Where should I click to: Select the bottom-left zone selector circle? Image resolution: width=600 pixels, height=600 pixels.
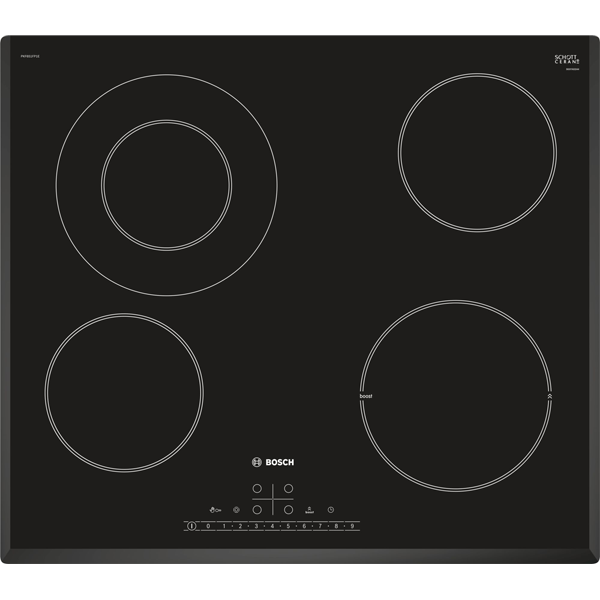click(256, 509)
